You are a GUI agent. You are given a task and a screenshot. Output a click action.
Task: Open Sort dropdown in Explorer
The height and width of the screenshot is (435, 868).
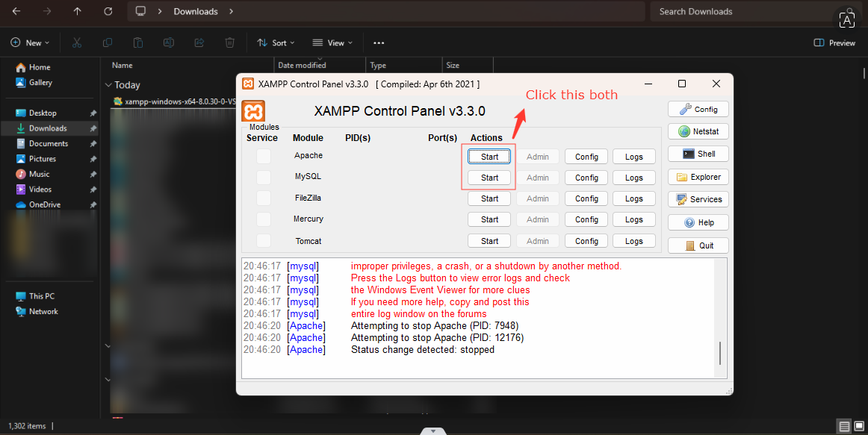point(276,43)
